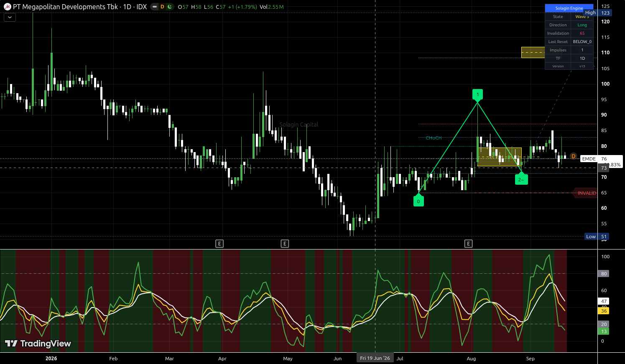Viewport: 625px width, 364px height.
Task: Click the date label Fri 19 Jun '26
Action: coord(375,358)
